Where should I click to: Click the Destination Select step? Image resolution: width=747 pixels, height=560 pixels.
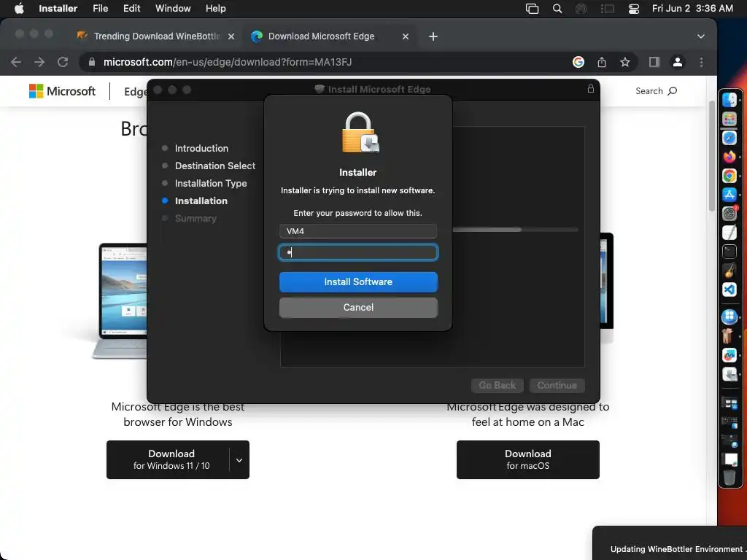coord(215,166)
